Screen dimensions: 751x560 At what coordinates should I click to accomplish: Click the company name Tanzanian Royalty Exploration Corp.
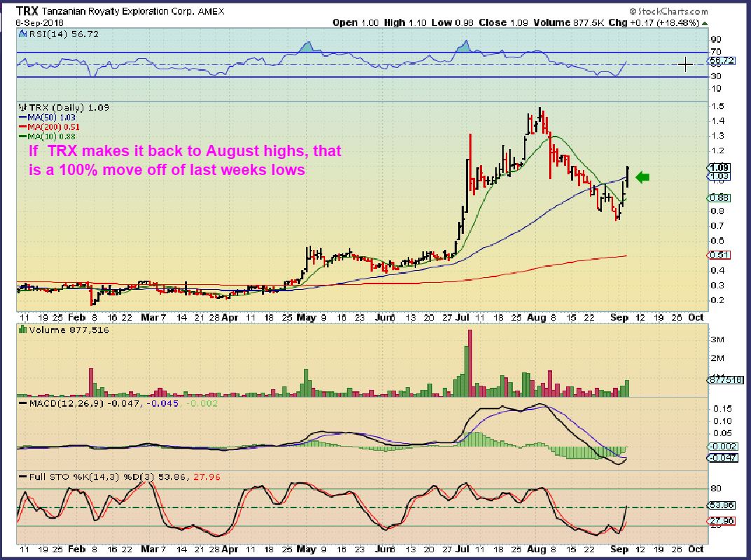118,11
